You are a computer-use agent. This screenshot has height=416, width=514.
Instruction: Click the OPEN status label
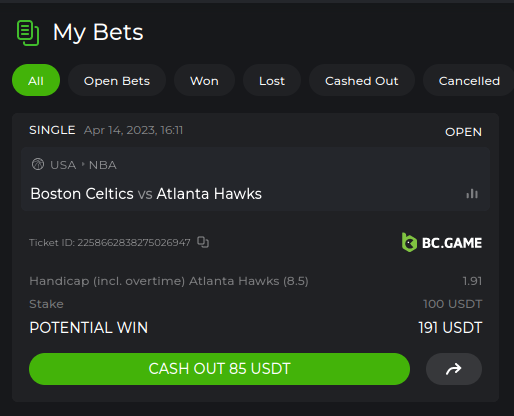[463, 132]
